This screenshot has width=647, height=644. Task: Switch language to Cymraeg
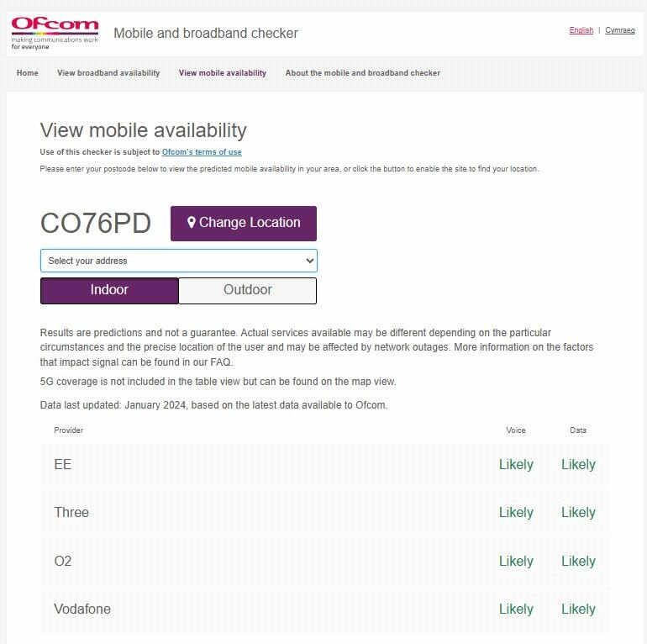tap(620, 30)
